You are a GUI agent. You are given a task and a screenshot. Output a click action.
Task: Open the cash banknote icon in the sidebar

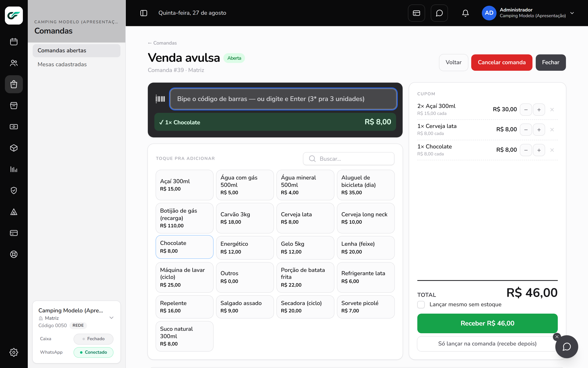coord(14,127)
